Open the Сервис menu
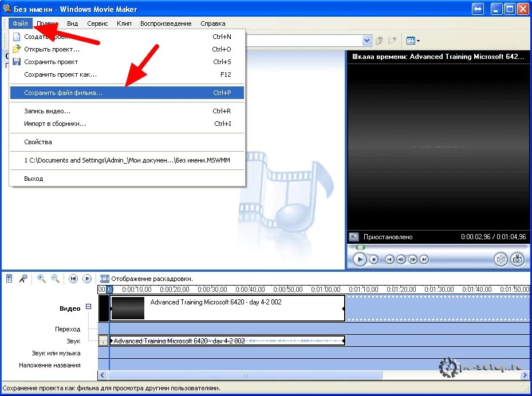Image resolution: width=532 pixels, height=396 pixels. coord(97,23)
